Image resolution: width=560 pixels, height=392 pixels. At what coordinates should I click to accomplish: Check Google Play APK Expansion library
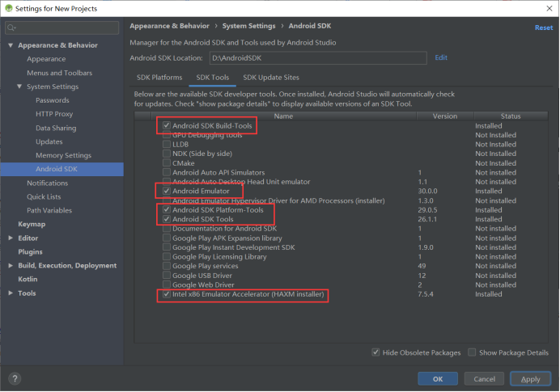pyautogui.click(x=167, y=238)
